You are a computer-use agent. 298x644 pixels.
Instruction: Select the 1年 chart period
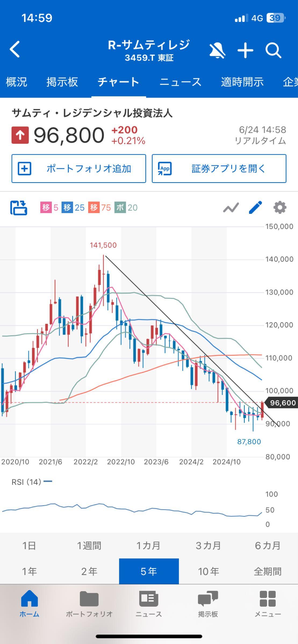[x=29, y=572]
